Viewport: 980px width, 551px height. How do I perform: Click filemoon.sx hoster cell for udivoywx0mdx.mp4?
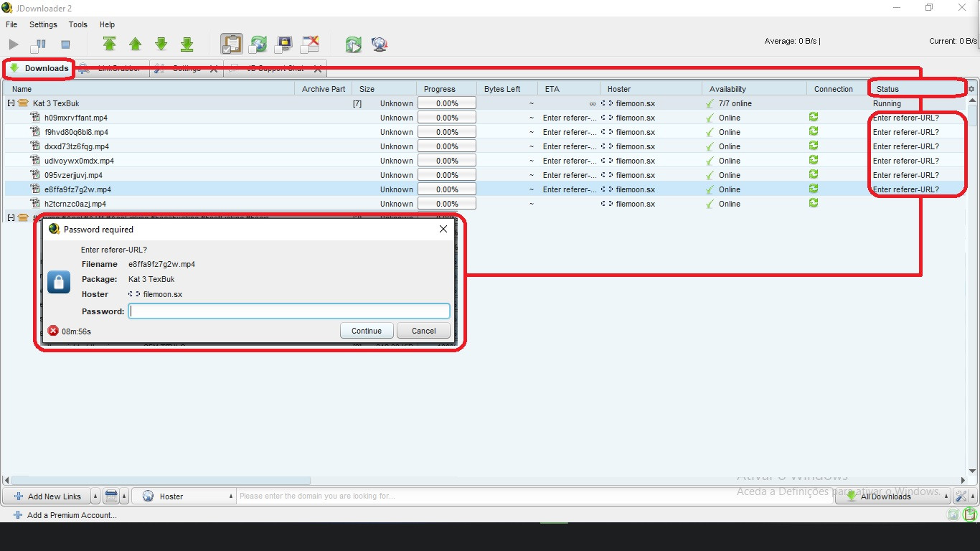coord(651,161)
